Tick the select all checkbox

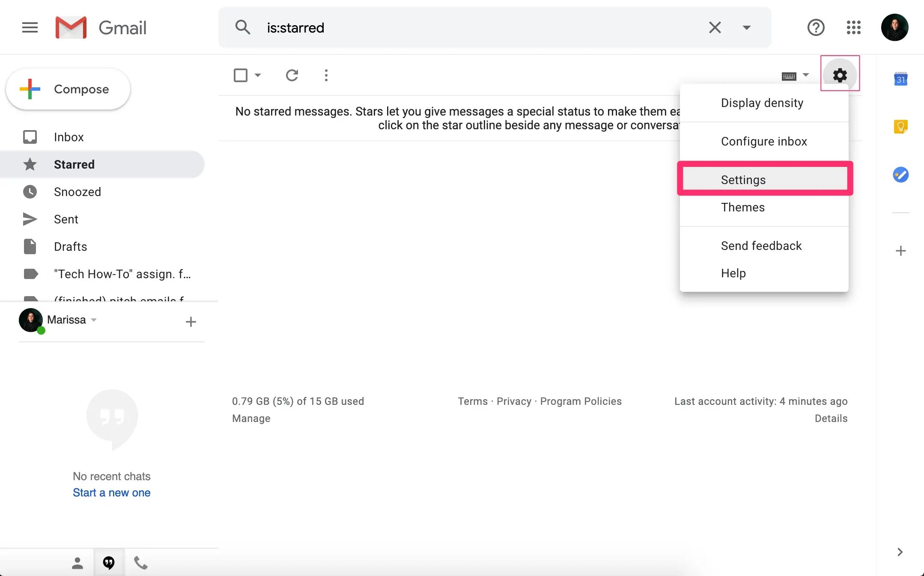241,75
